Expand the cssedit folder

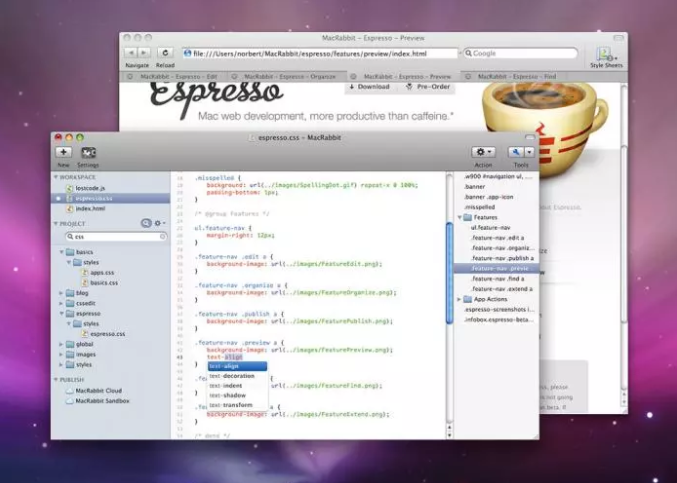click(61, 303)
